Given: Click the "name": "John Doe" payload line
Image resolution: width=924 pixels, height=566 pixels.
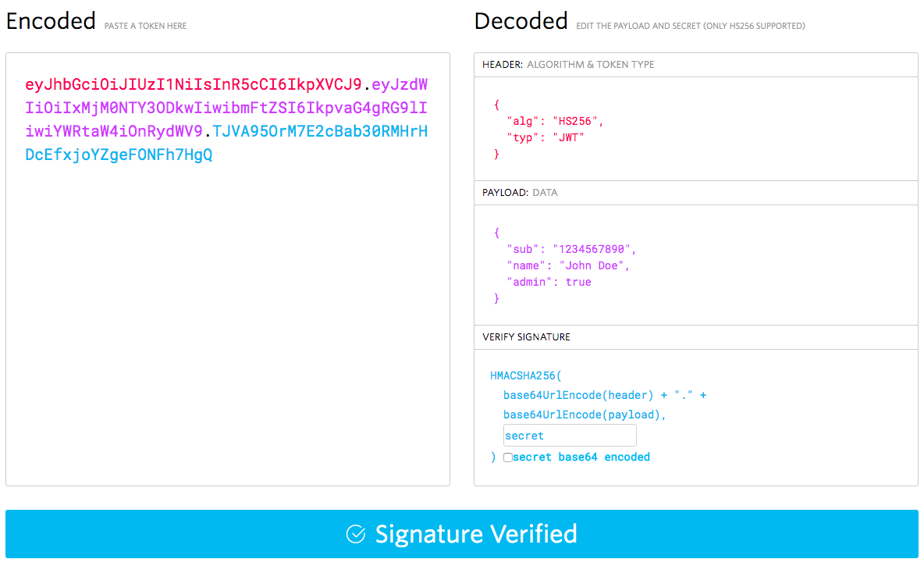Looking at the screenshot, I should (x=568, y=265).
